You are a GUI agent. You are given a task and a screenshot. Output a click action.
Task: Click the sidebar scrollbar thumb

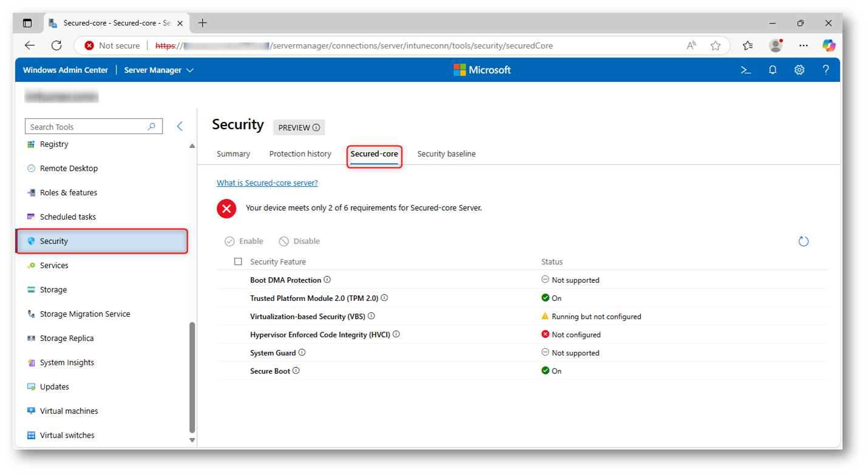192,377
